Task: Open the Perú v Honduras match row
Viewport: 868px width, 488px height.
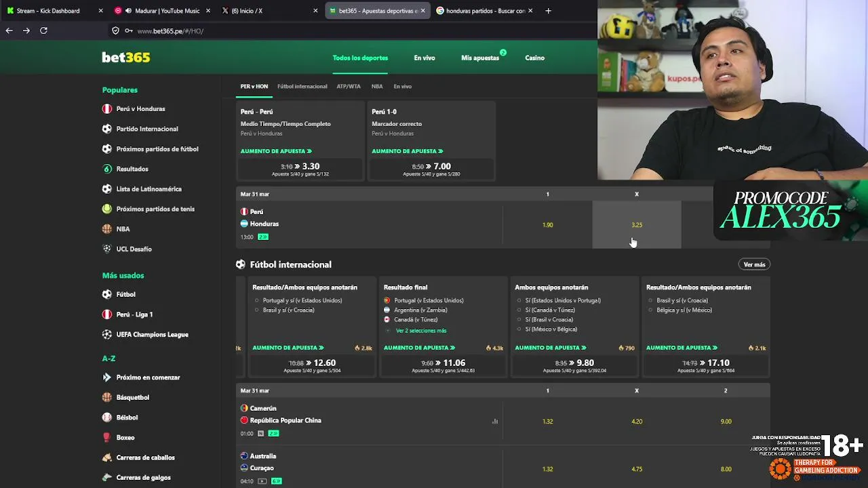Action: coord(370,225)
